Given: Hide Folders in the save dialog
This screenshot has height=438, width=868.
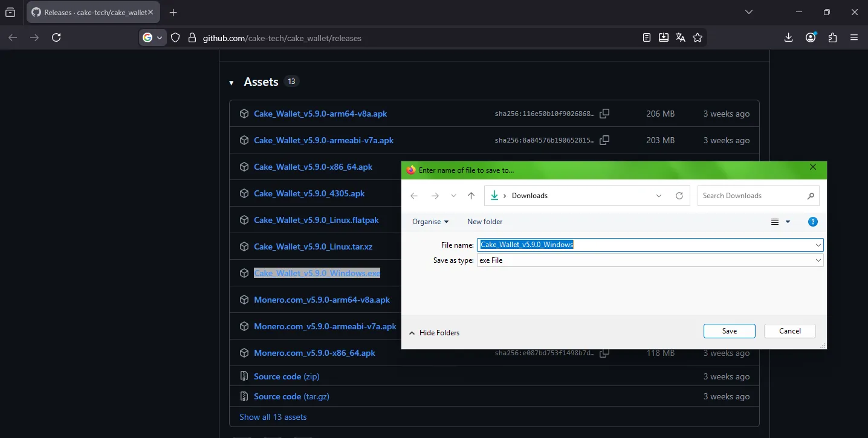Looking at the screenshot, I should [x=434, y=333].
